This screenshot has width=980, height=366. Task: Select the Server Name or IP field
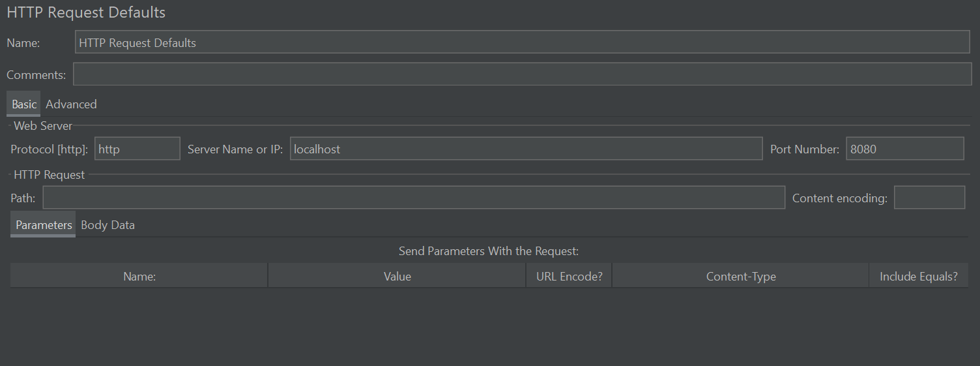525,149
